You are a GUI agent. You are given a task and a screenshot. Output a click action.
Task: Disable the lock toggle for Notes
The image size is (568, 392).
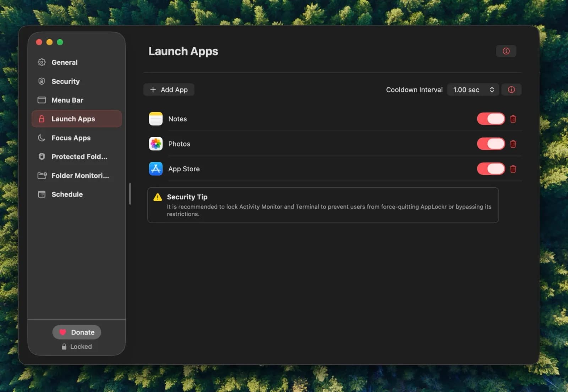pyautogui.click(x=491, y=119)
